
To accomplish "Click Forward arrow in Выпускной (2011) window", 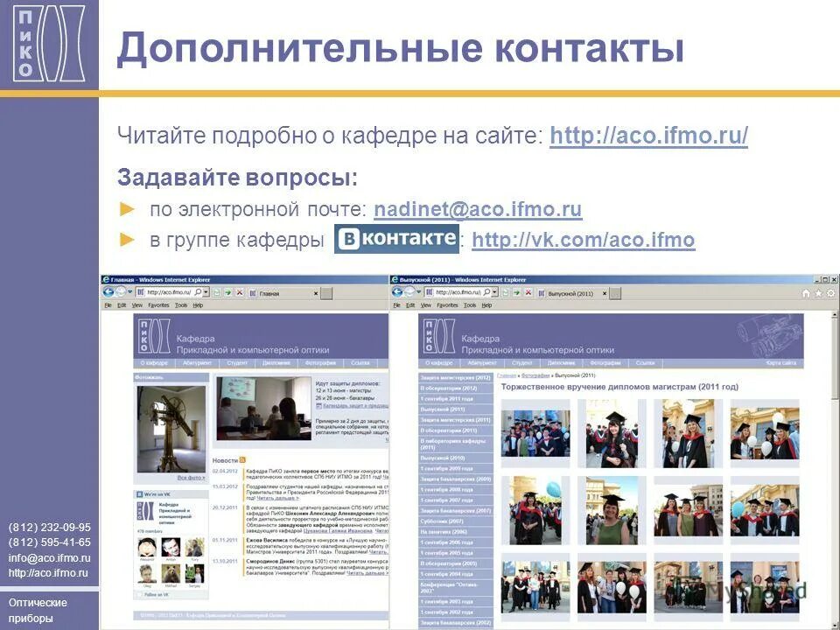I will point(409,292).
